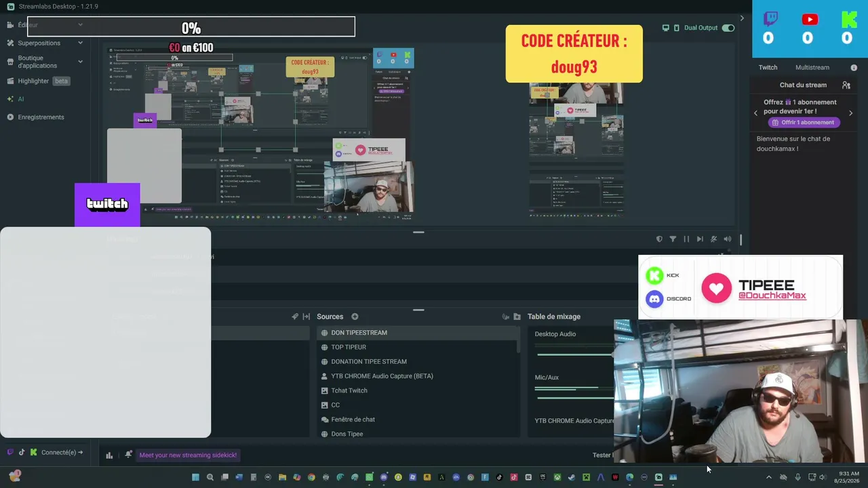Select the DONATION TIPEE STREAM source

(x=418, y=362)
